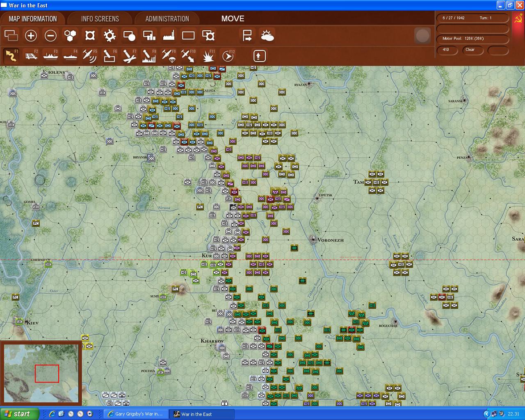Click Gomel town on the map

tap(30, 202)
